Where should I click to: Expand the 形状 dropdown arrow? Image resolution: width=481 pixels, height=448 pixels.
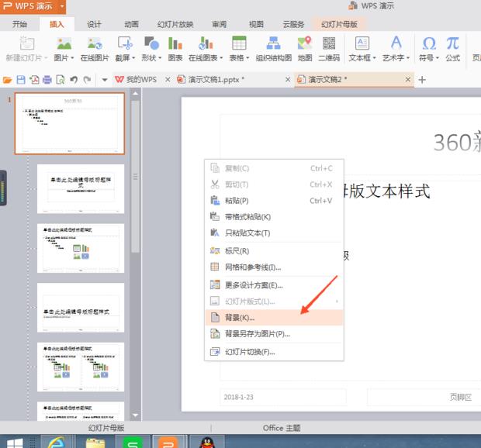tap(160, 58)
